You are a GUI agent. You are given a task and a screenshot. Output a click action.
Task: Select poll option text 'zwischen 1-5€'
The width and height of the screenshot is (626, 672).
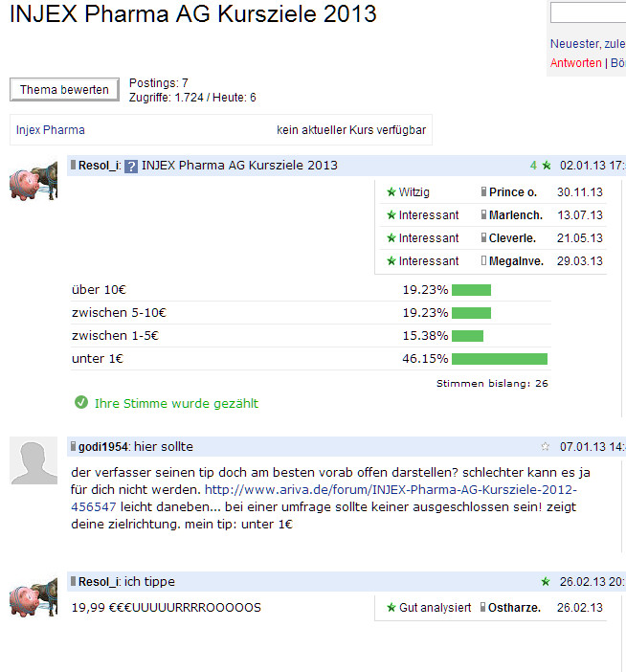115,336
